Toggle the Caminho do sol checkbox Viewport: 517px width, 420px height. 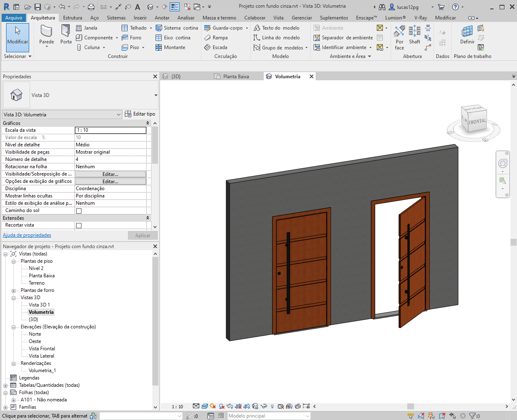tap(79, 211)
